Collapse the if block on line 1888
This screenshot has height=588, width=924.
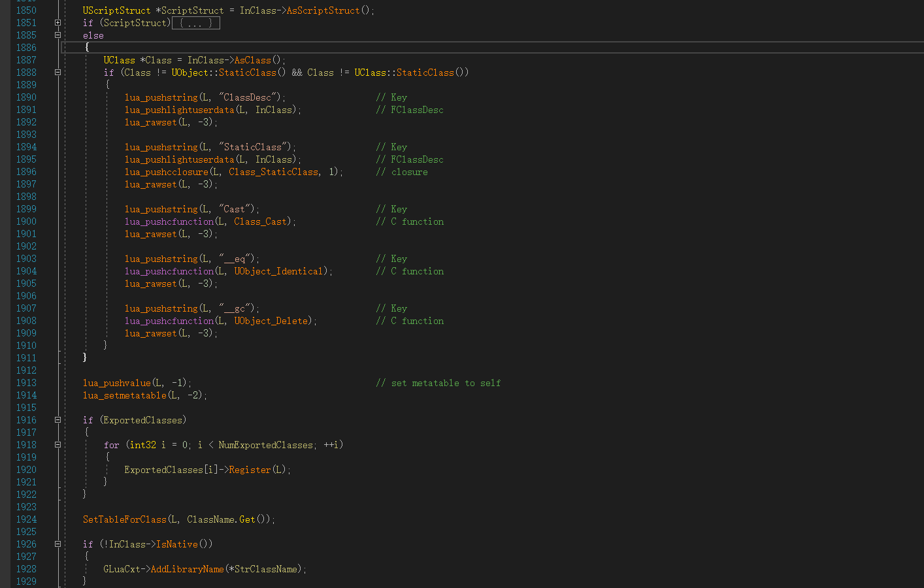click(x=58, y=73)
